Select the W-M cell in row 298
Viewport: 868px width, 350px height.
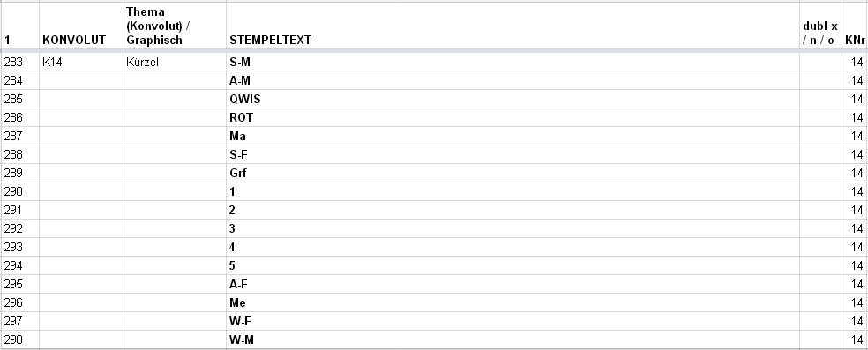point(513,339)
